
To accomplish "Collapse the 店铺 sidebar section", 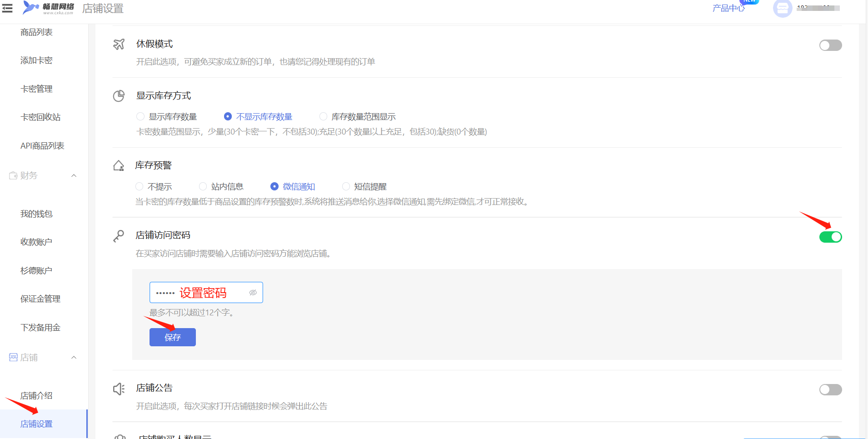I will [x=74, y=358].
